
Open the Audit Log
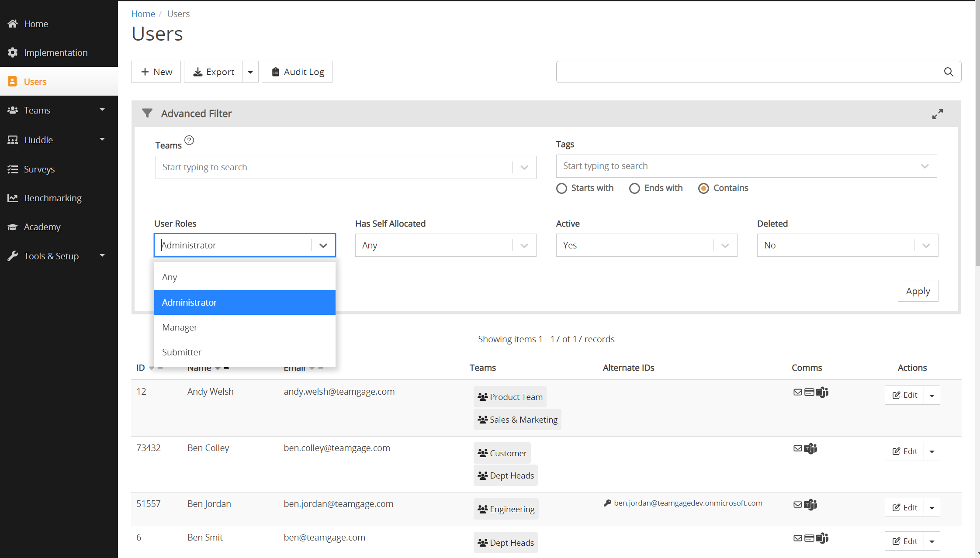click(297, 72)
